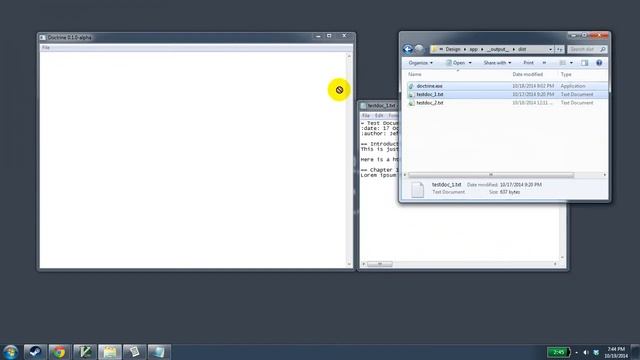
Task: Click taskbar clock showing 7:44 PM
Action: click(616, 352)
